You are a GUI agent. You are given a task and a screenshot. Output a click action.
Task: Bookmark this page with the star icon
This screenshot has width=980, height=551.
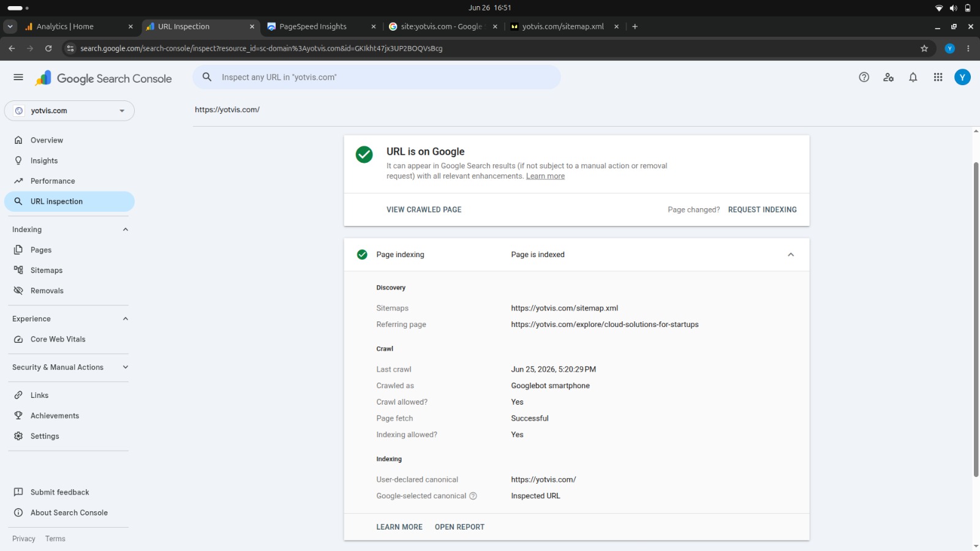[924, 48]
